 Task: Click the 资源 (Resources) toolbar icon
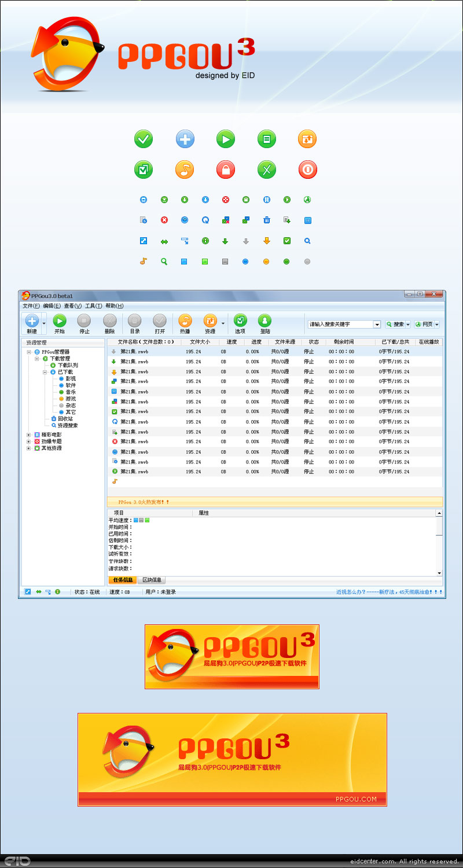click(x=210, y=320)
